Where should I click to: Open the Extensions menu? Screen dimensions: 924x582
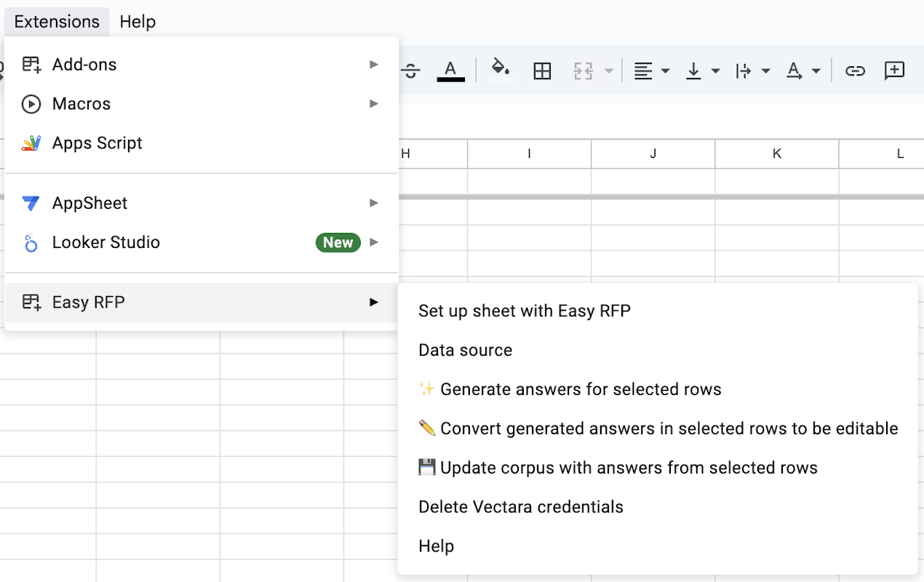pos(57,22)
